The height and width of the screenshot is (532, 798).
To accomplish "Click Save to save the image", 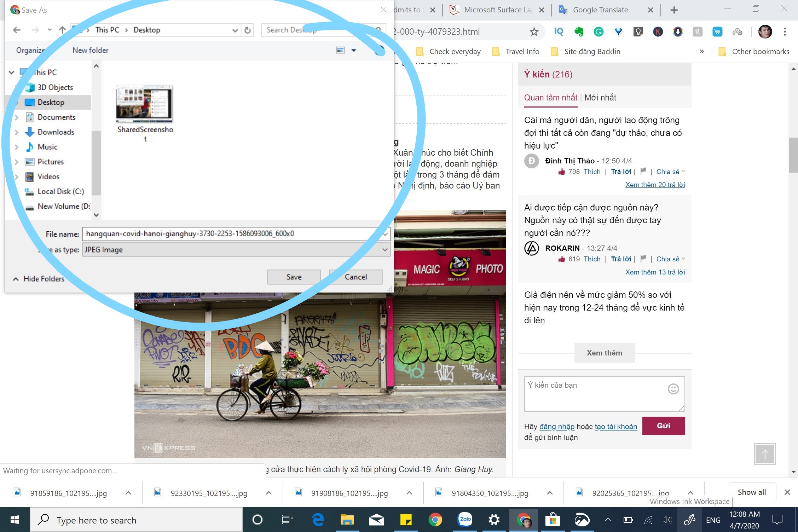I will [x=293, y=277].
